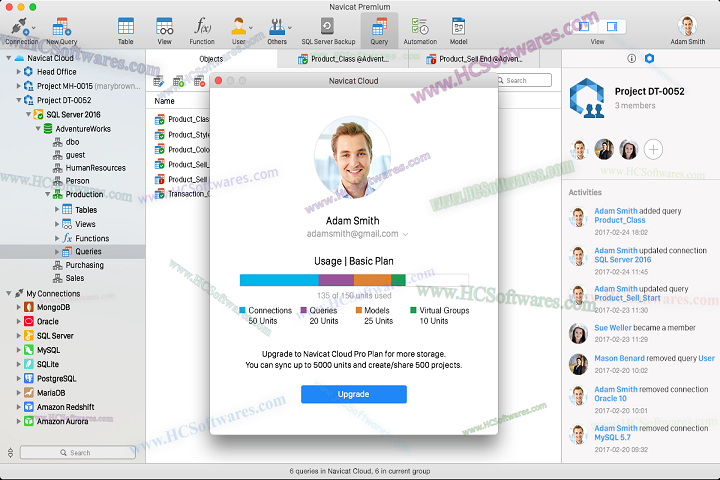Expand the Head Office node
Image resolution: width=720 pixels, height=480 pixels.
click(x=18, y=72)
